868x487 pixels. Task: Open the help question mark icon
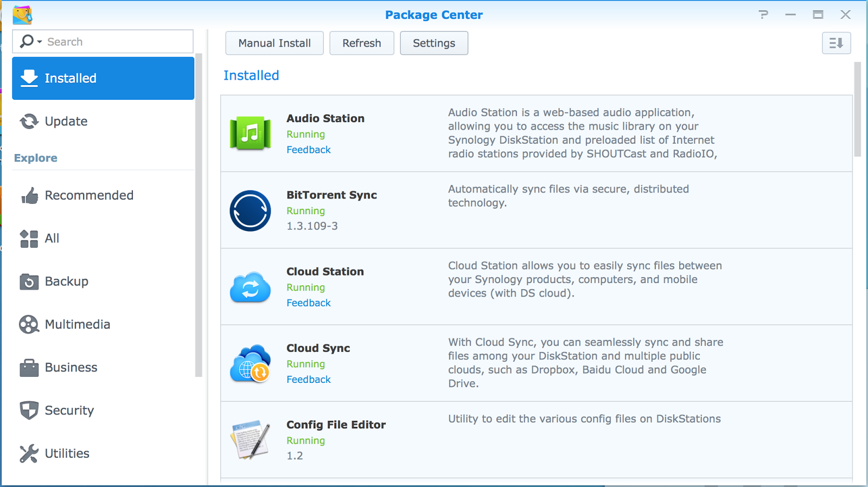[x=763, y=15]
